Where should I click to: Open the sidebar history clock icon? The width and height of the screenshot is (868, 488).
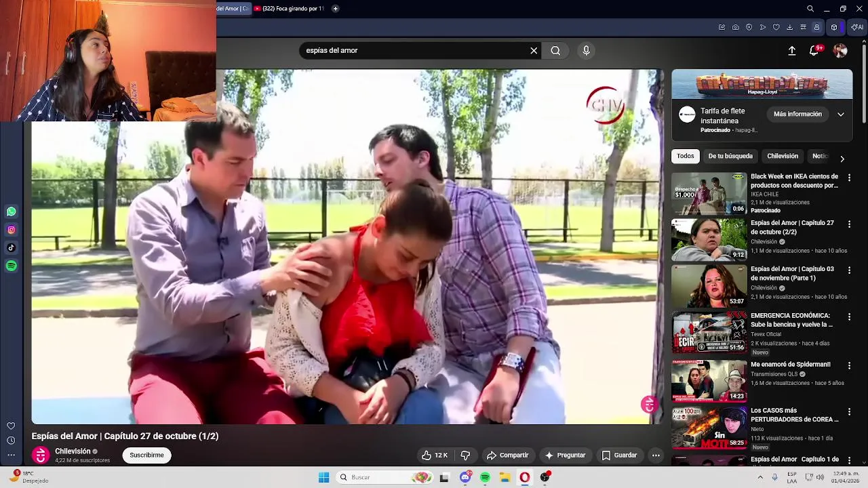[11, 441]
